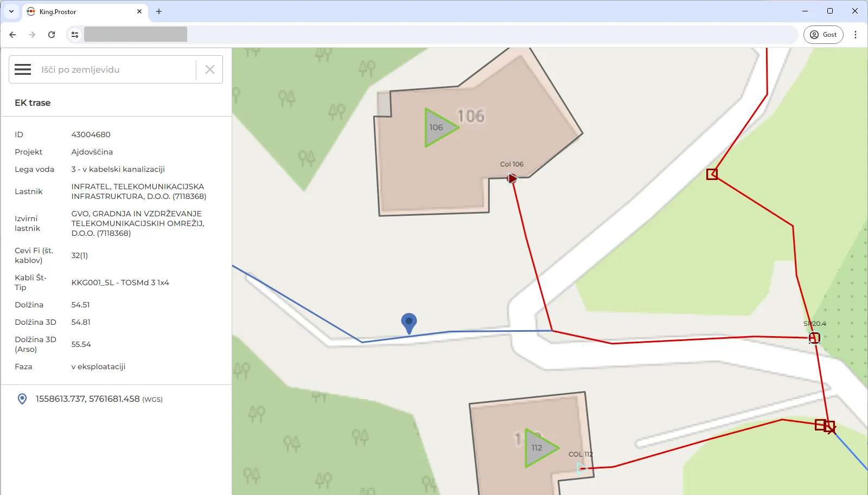Click the COL 112 endpoint marker
This screenshot has height=495, width=868.
tap(582, 468)
